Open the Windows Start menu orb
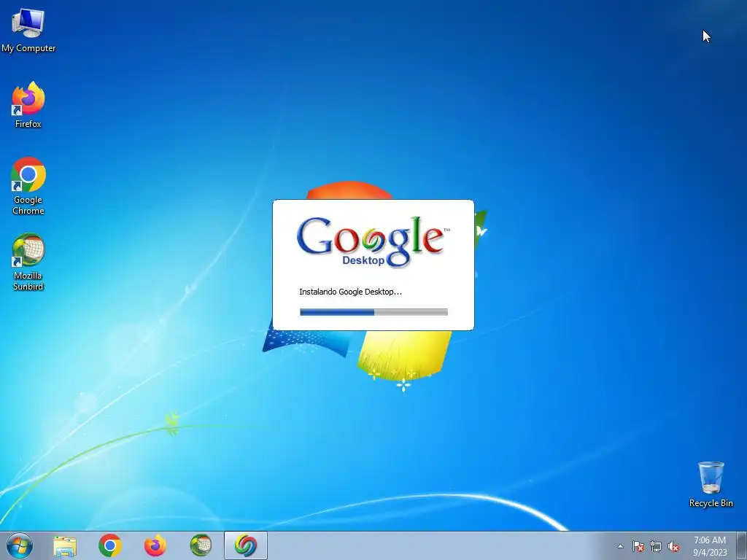This screenshot has height=560, width=747. click(x=20, y=545)
